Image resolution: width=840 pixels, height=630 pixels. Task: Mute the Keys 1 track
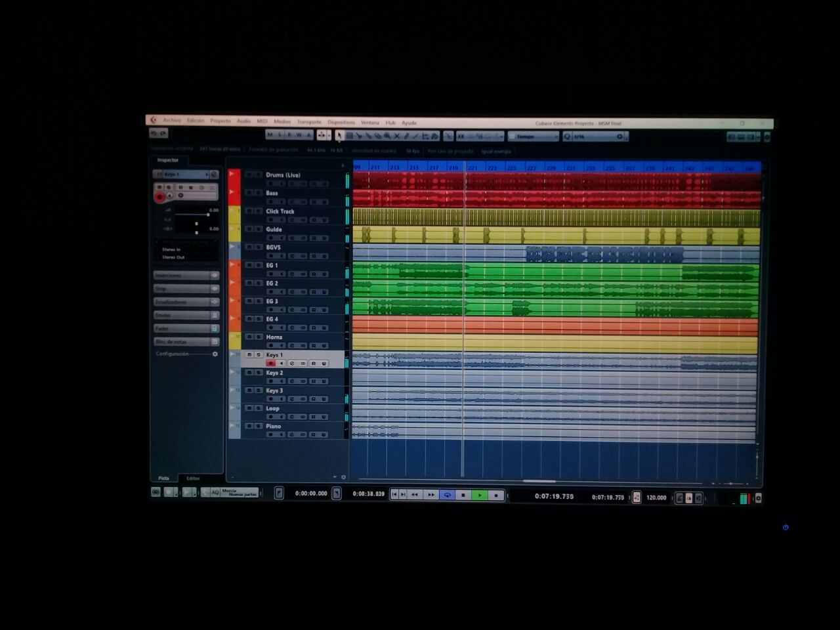click(x=249, y=354)
